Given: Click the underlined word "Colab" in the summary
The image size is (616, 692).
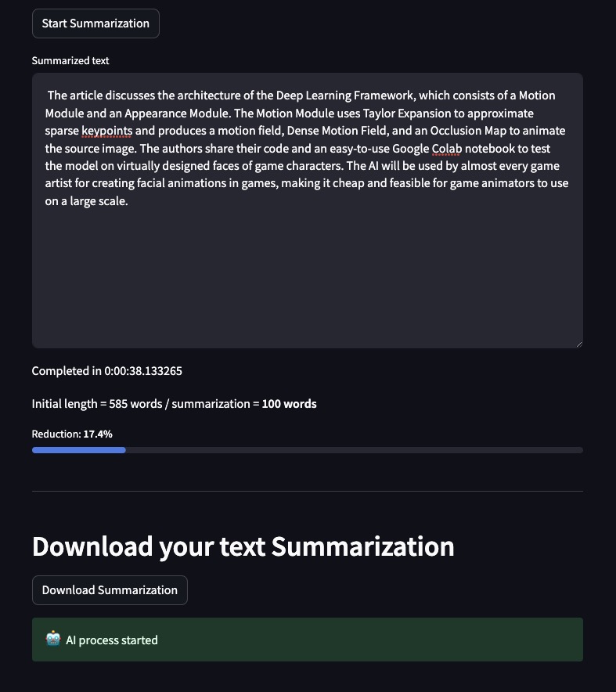Looking at the screenshot, I should click(447, 149).
